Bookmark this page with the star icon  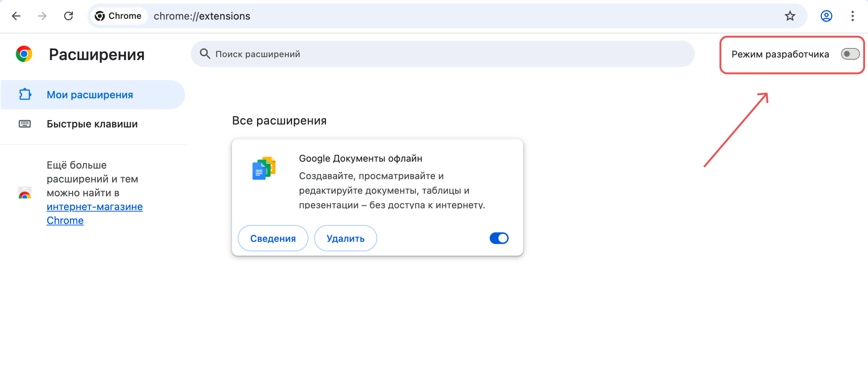[789, 16]
